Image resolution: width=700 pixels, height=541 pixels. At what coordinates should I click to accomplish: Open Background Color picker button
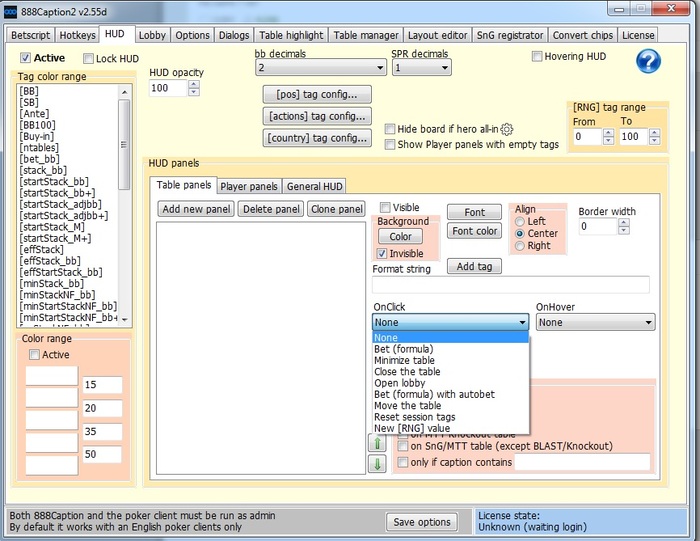coord(400,237)
